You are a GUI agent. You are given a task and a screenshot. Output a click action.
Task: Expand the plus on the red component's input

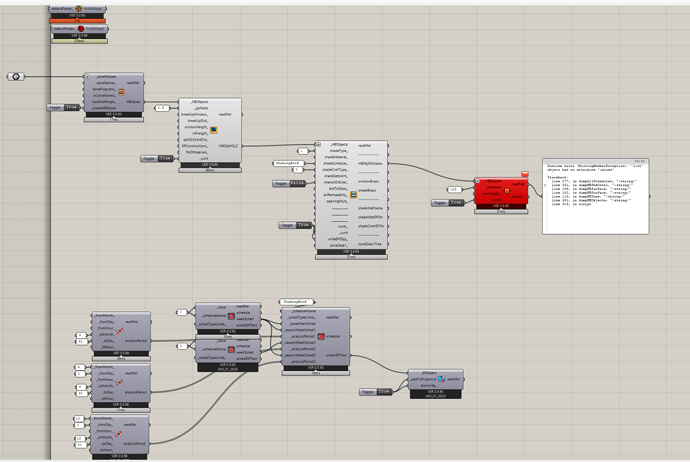pyautogui.click(x=478, y=181)
